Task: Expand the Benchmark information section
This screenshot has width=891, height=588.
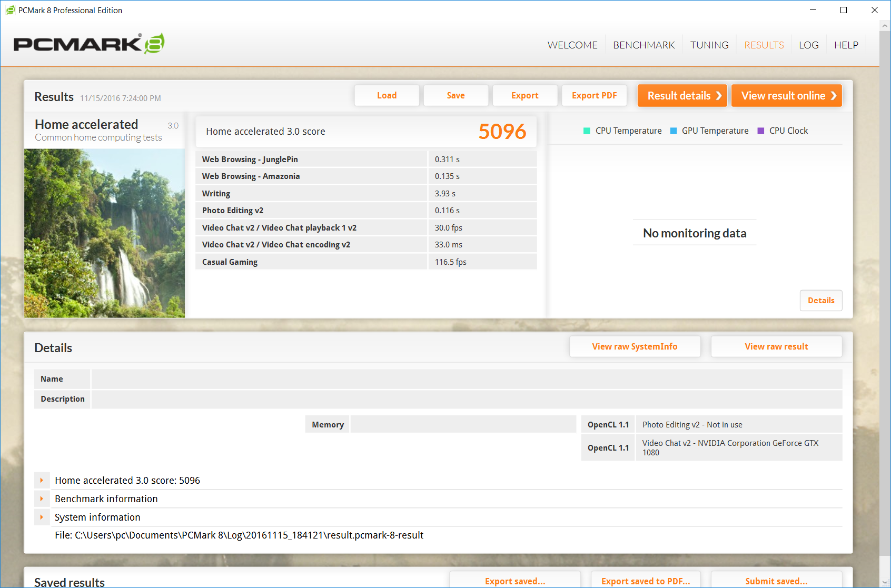Action: pyautogui.click(x=42, y=499)
